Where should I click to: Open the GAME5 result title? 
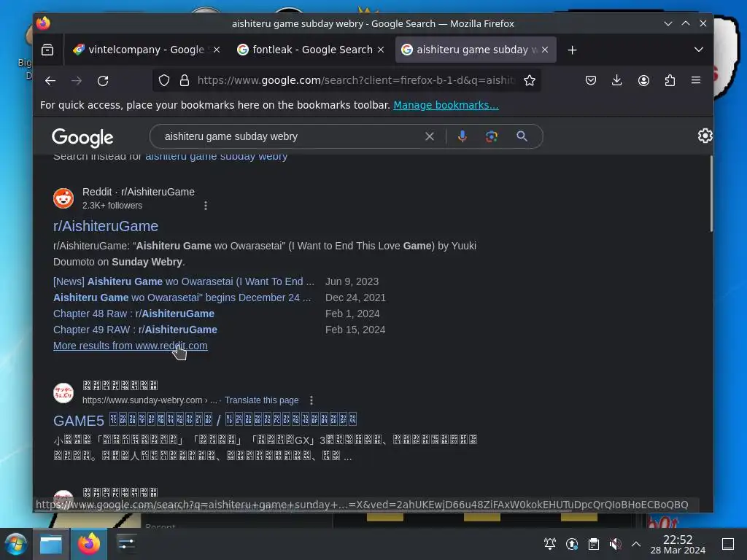click(205, 421)
